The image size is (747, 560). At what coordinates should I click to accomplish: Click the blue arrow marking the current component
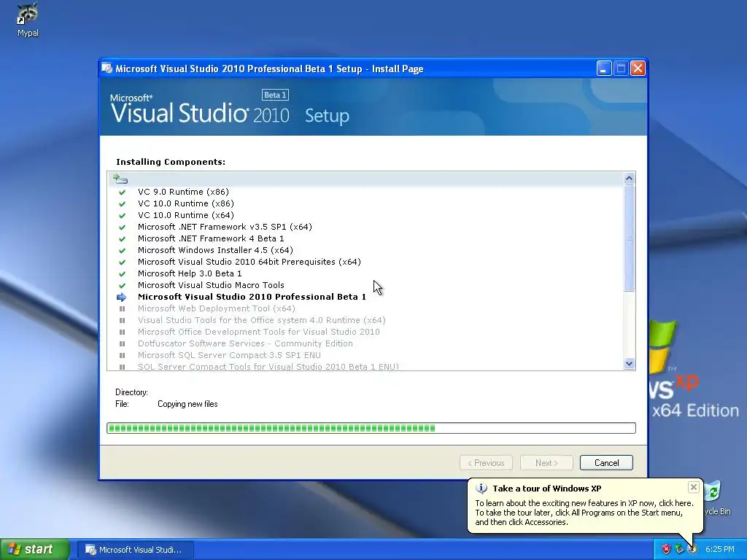[x=122, y=297]
